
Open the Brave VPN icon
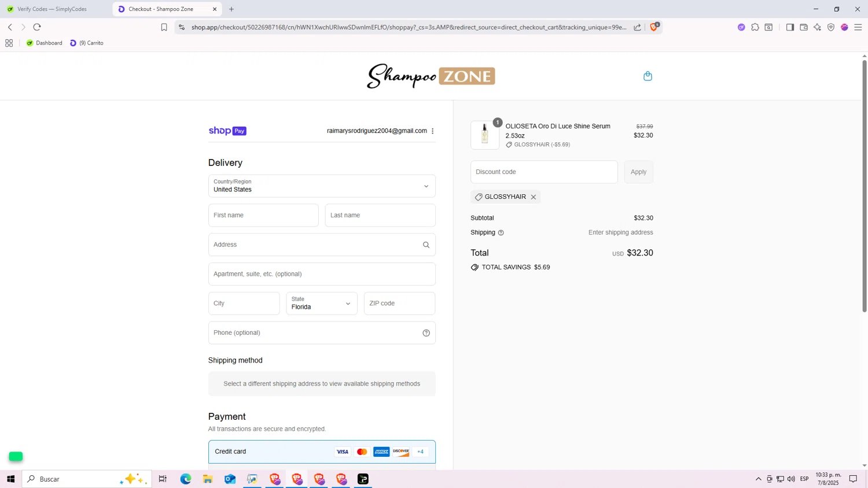831,27
